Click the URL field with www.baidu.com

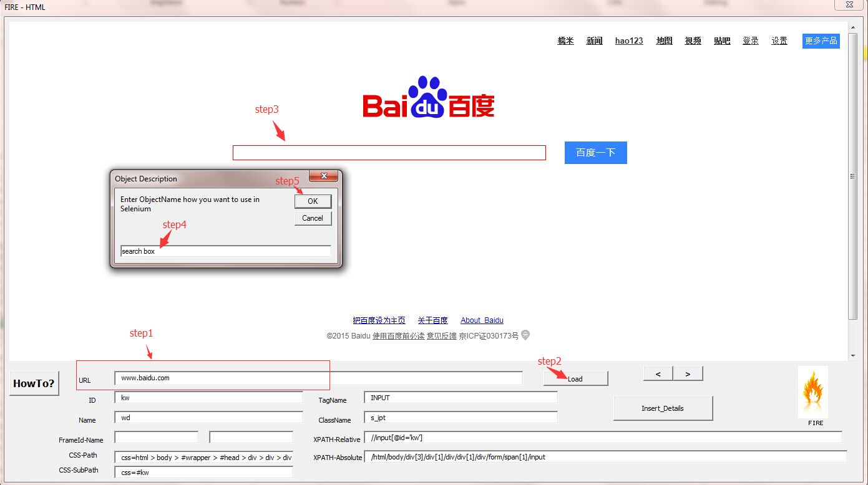point(319,378)
